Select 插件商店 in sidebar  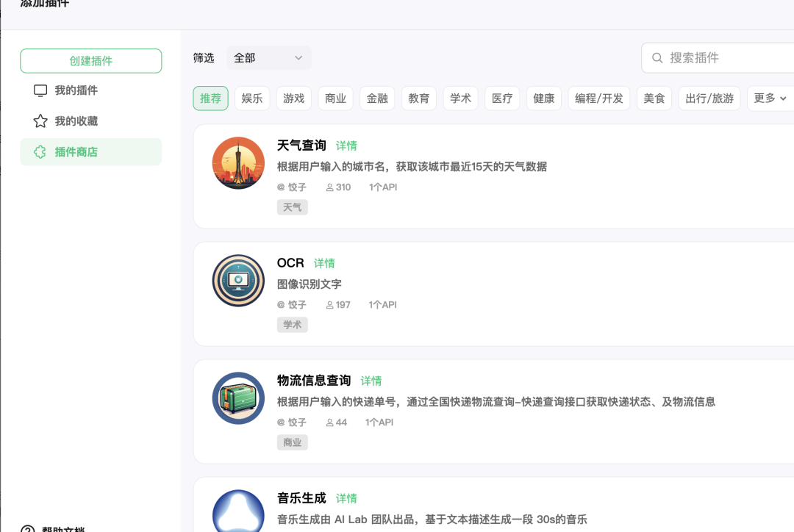pyautogui.click(x=91, y=152)
